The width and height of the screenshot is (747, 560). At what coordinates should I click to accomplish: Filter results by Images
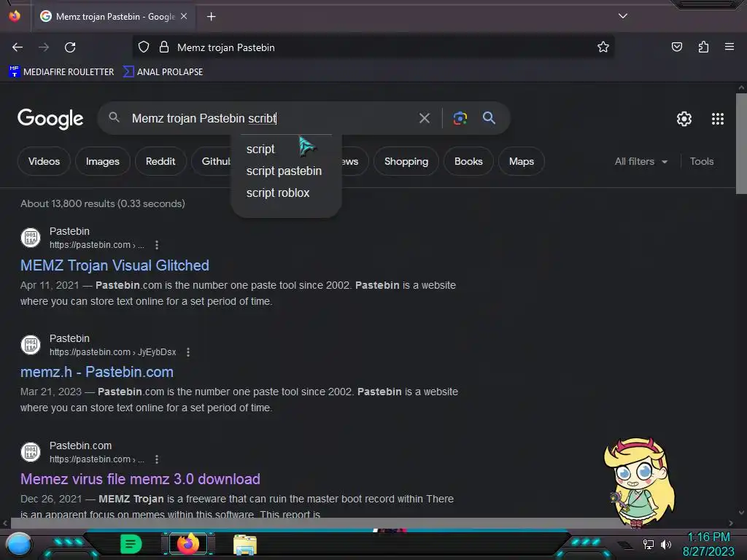pos(102,161)
